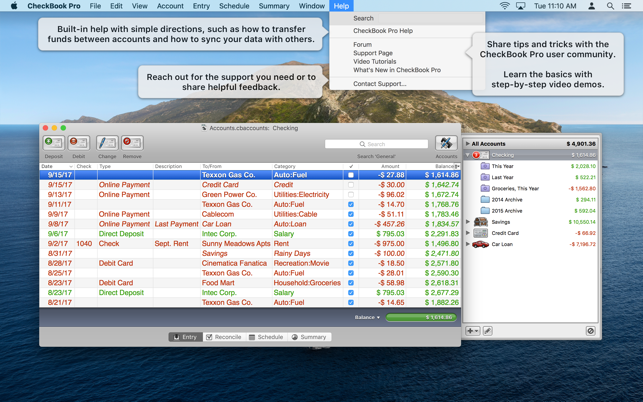The width and height of the screenshot is (643, 402).
Task: Select the Entry tab
Action: 186,337
